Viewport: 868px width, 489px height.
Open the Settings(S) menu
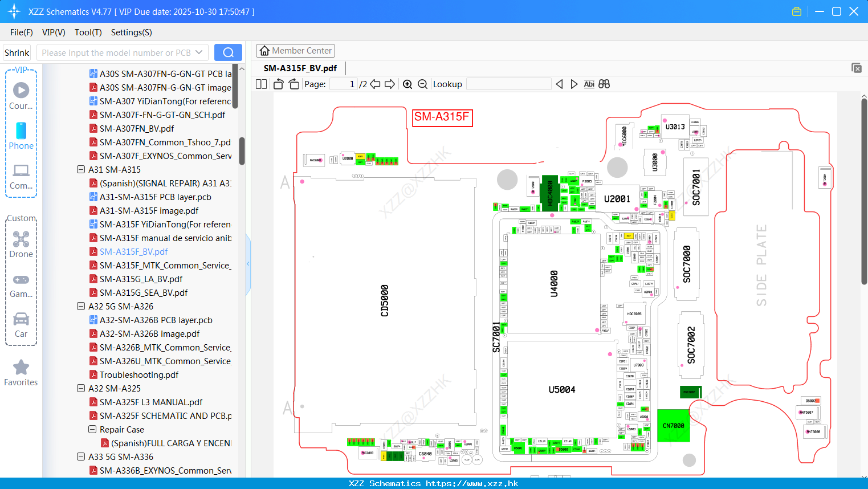tap(132, 32)
